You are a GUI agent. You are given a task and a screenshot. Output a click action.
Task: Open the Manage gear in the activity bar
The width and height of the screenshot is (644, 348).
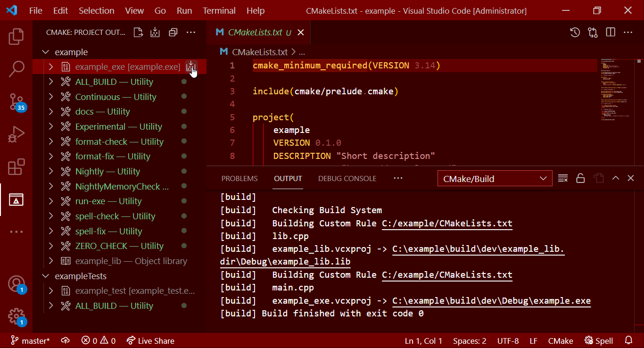coord(17,316)
